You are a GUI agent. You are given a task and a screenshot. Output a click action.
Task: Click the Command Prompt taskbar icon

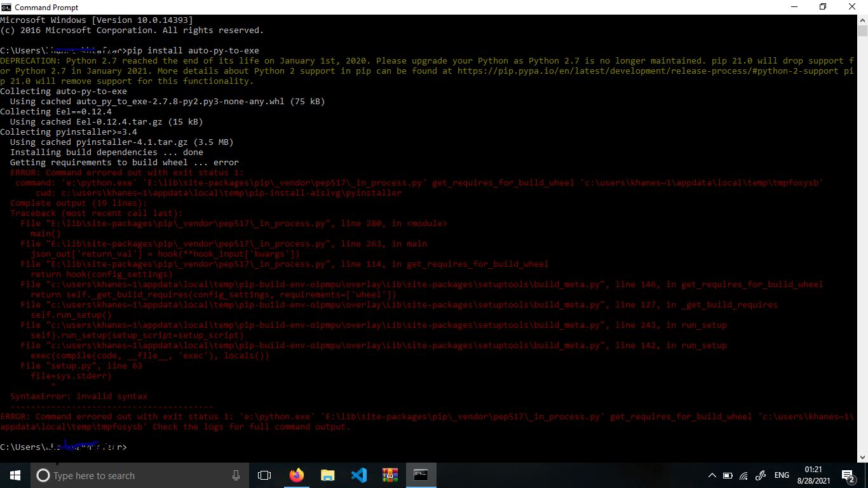[x=421, y=475]
